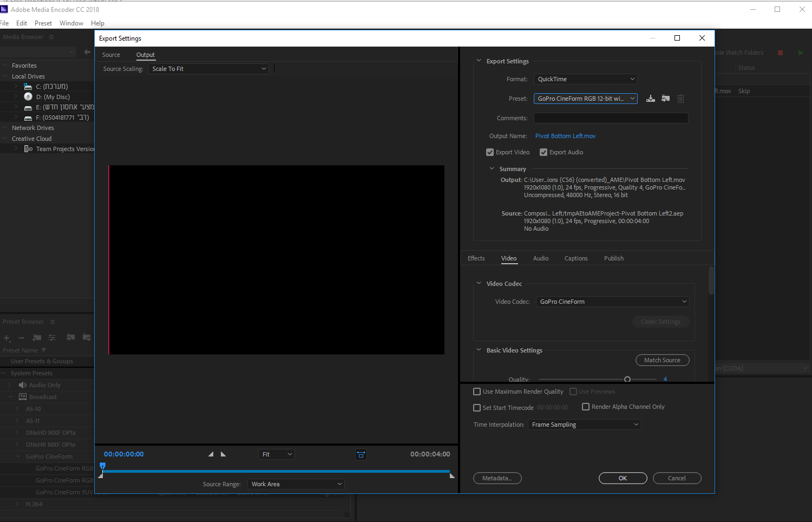
Task: Click the Pivot Bottom Left.mov output name link
Action: 565,136
